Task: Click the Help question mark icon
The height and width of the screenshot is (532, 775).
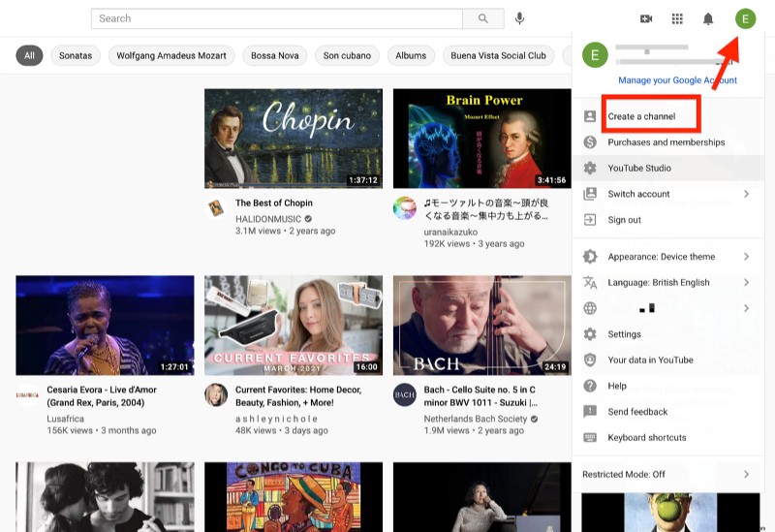Action: pos(590,386)
